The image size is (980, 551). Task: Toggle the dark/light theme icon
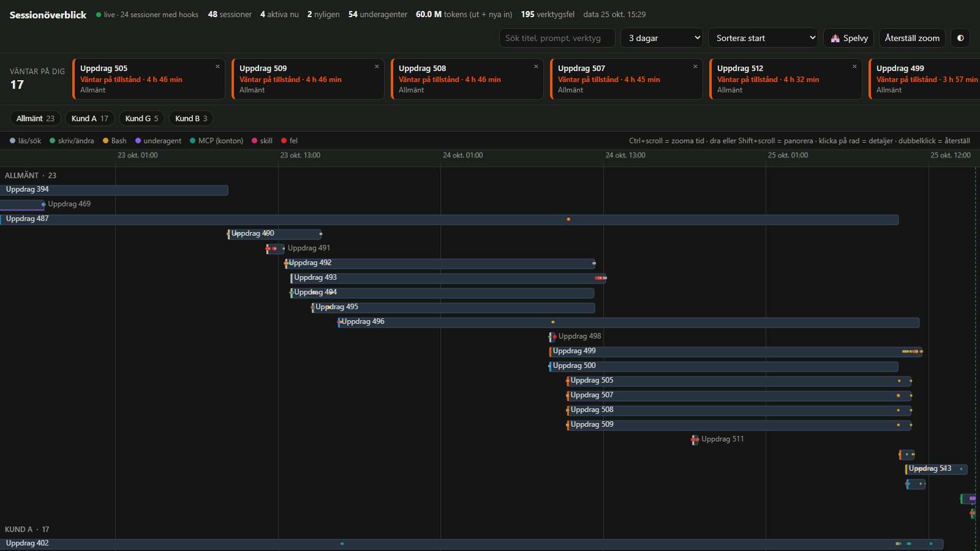click(x=960, y=38)
